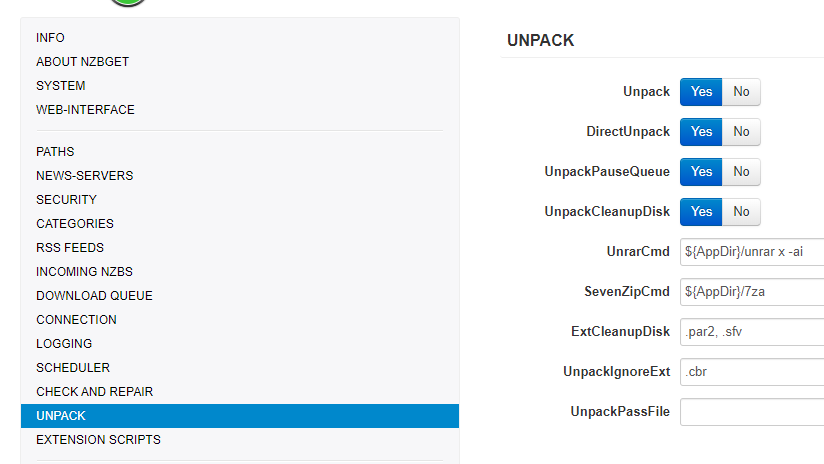Focus the empty UnpackPassFile field

point(752,412)
